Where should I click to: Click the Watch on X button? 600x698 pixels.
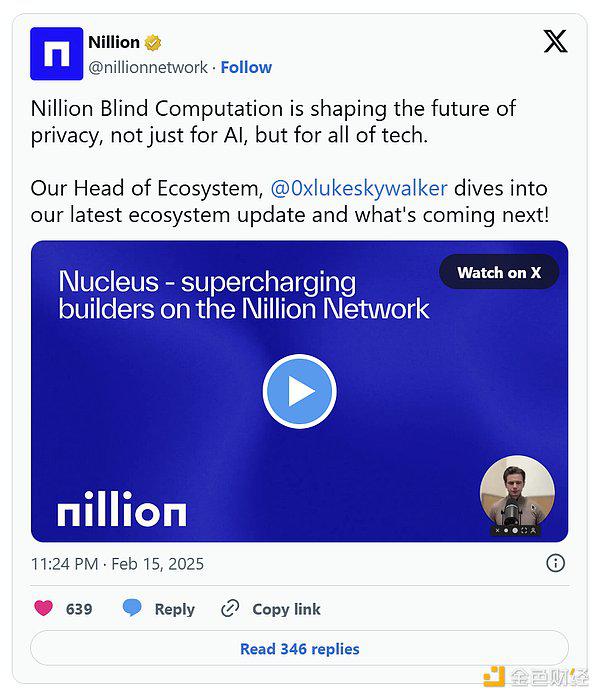[499, 272]
